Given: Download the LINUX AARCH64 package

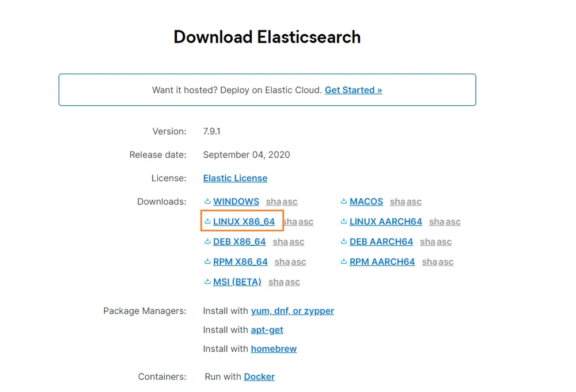Looking at the screenshot, I should 386,222.
